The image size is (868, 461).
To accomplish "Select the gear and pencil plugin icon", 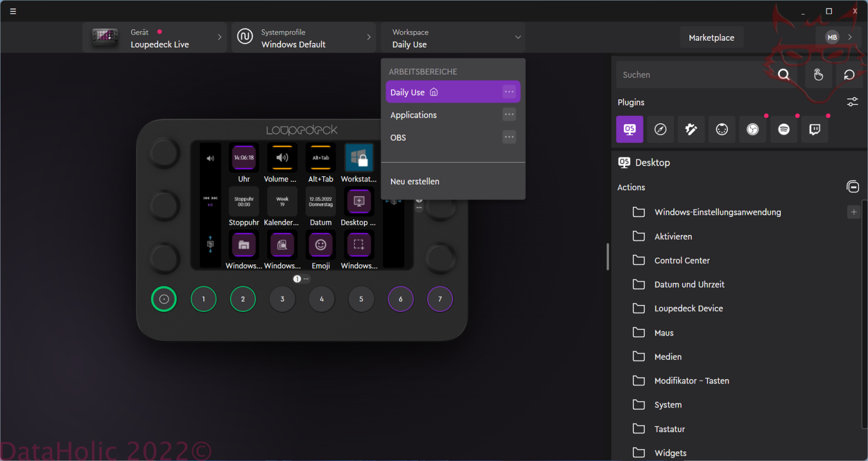I will tap(691, 129).
